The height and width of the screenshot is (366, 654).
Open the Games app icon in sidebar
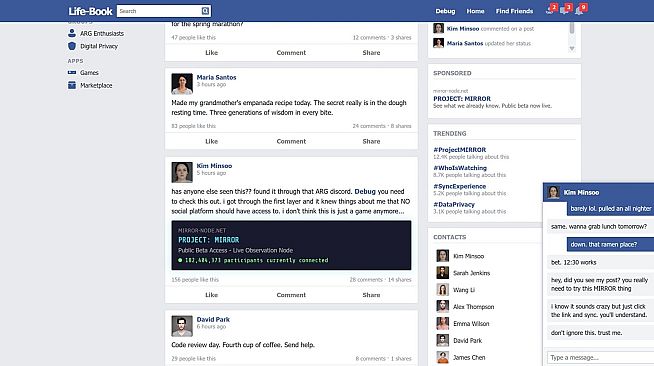[72, 73]
